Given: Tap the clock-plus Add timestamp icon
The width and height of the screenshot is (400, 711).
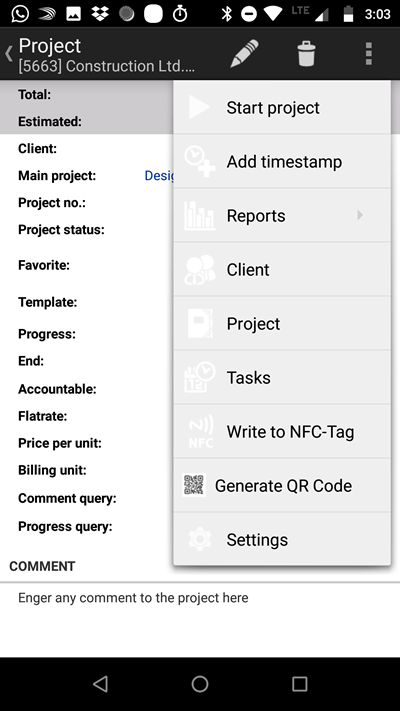Looking at the screenshot, I should 200,161.
